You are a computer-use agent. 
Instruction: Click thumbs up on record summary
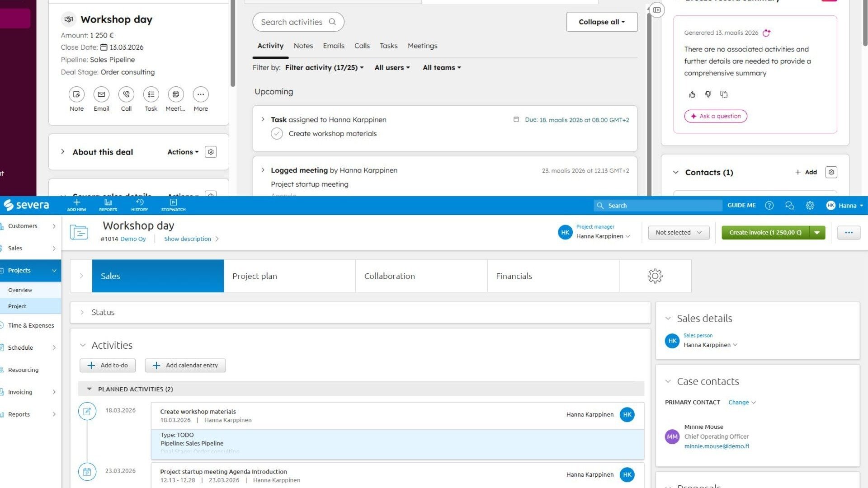tap(692, 94)
